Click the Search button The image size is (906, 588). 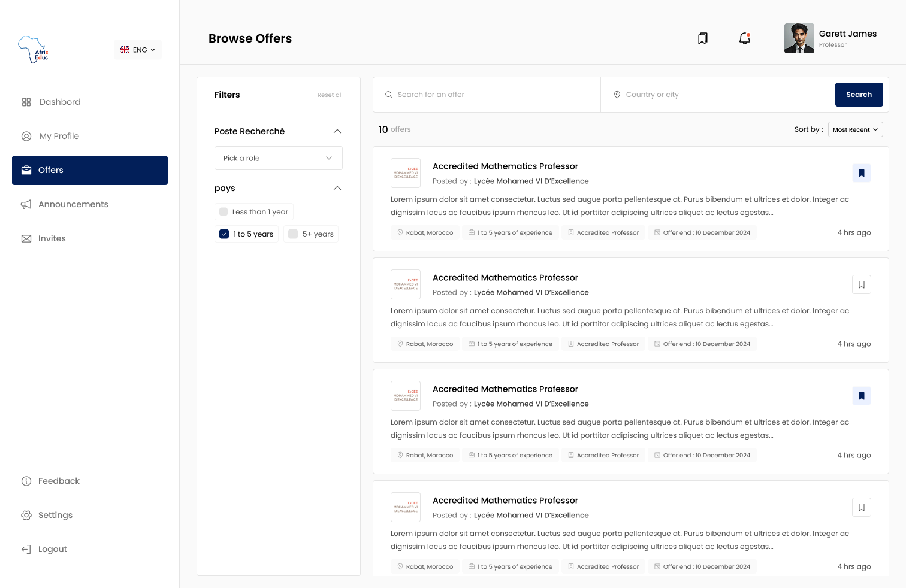click(859, 95)
